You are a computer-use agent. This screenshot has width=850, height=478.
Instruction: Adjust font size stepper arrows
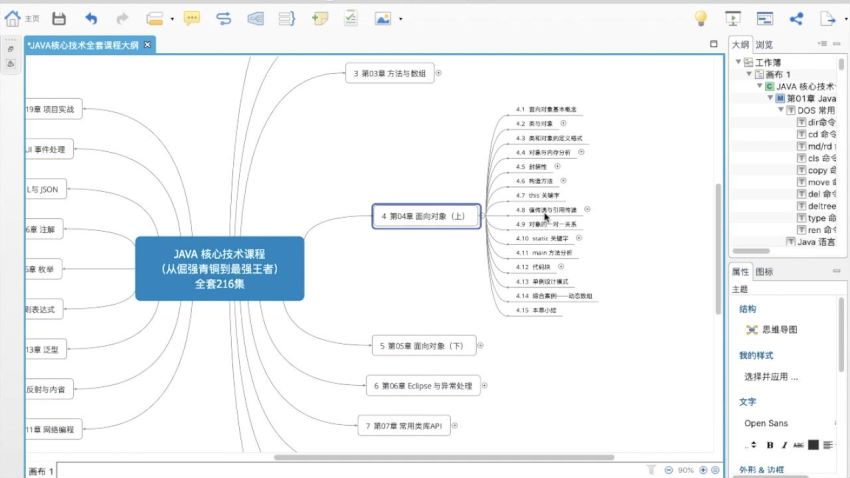click(754, 445)
